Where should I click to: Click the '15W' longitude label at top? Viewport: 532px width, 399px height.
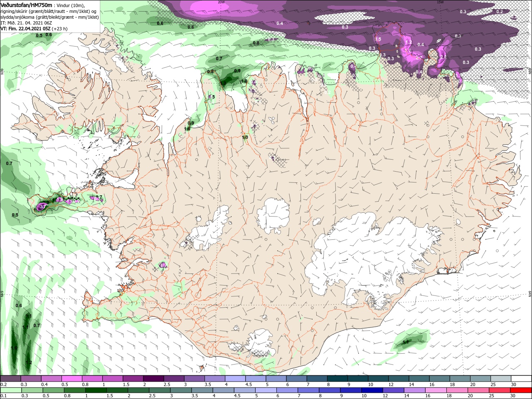(441, 2)
